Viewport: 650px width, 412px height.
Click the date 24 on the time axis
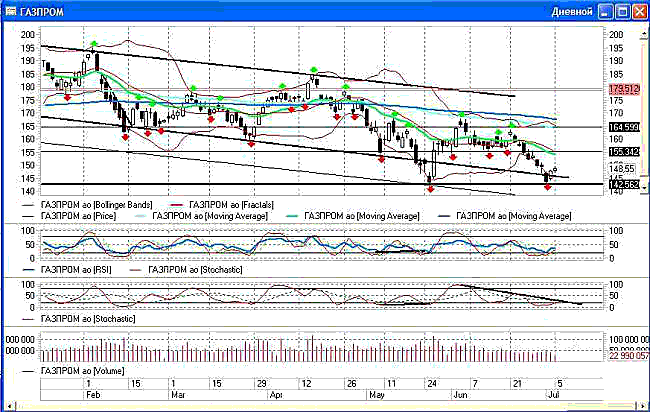[x=432, y=384]
